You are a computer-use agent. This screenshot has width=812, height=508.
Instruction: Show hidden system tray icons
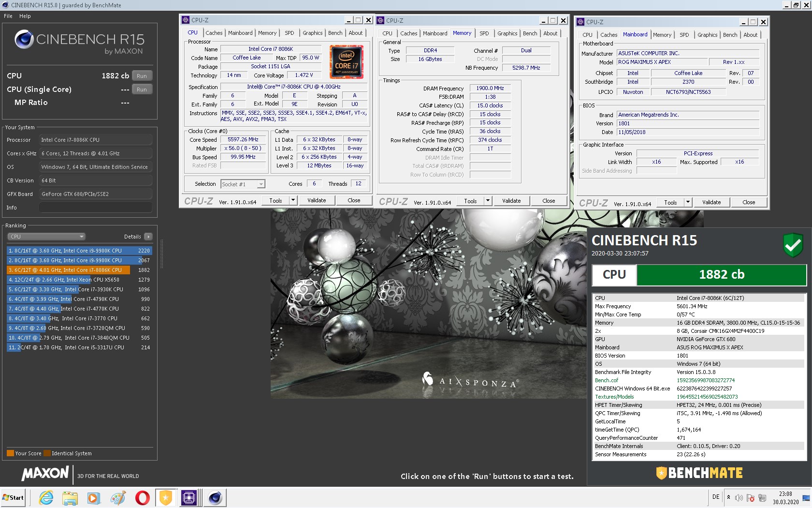tap(728, 497)
